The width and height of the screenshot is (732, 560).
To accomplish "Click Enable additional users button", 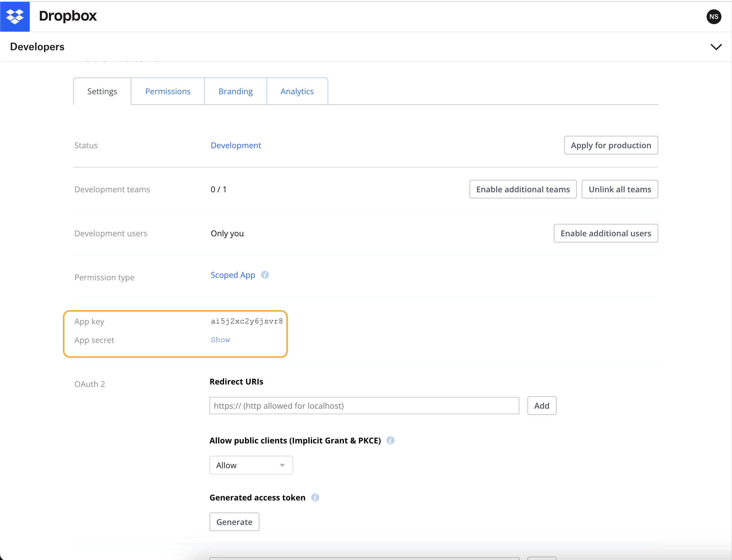I will 605,233.
